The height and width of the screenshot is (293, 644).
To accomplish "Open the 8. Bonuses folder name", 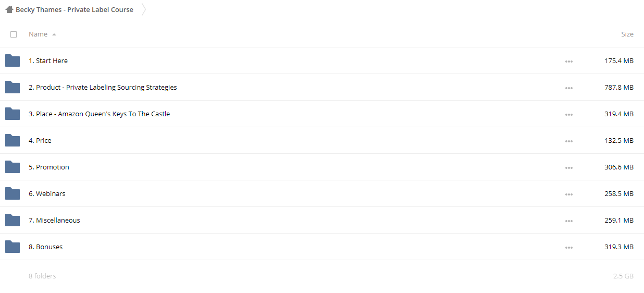I will pos(45,247).
